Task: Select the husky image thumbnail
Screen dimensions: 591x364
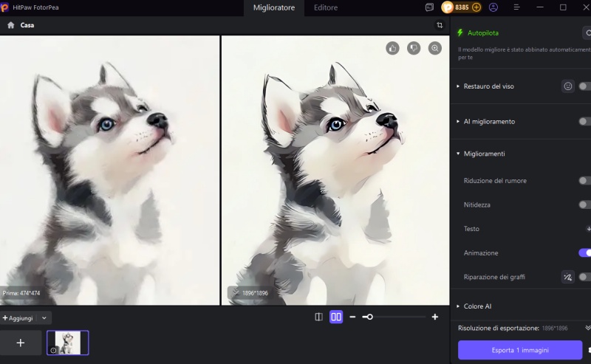Action: click(68, 343)
